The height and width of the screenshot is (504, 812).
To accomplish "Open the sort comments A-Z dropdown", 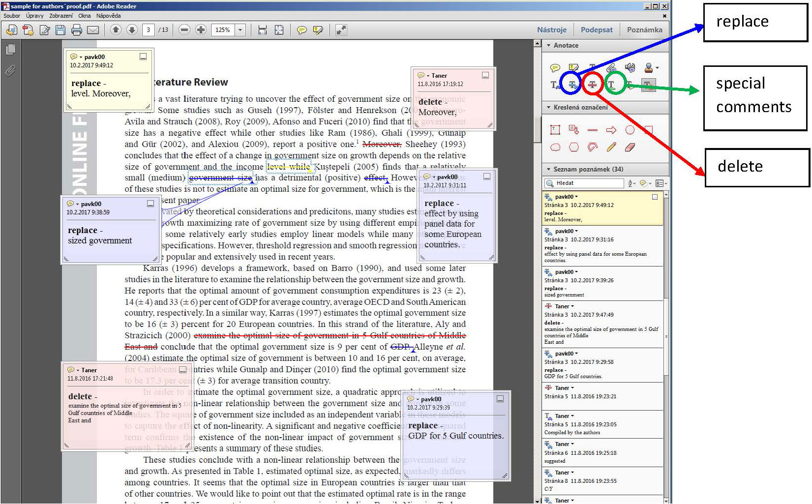I will click(x=632, y=183).
